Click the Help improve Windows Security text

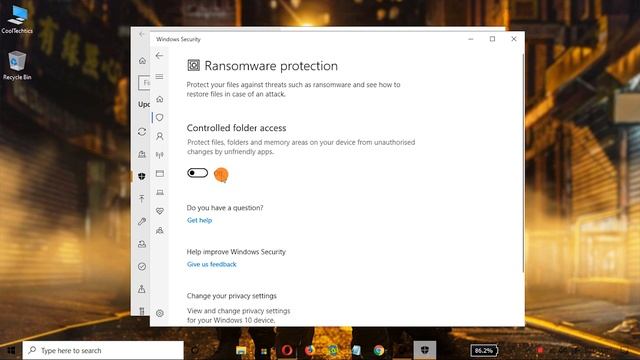[x=236, y=252]
